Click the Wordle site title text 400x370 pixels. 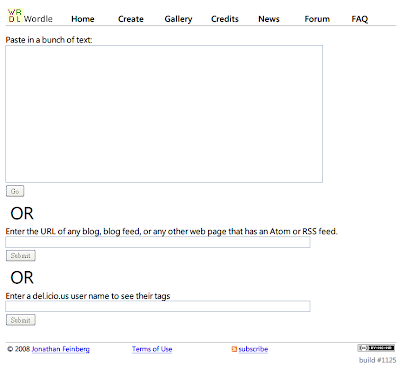point(38,19)
